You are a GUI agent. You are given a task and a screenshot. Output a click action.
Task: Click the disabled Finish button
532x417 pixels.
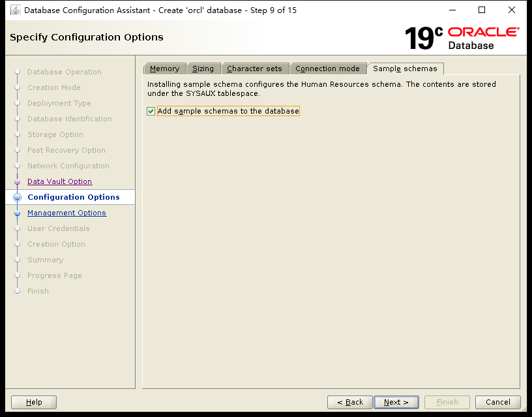447,402
